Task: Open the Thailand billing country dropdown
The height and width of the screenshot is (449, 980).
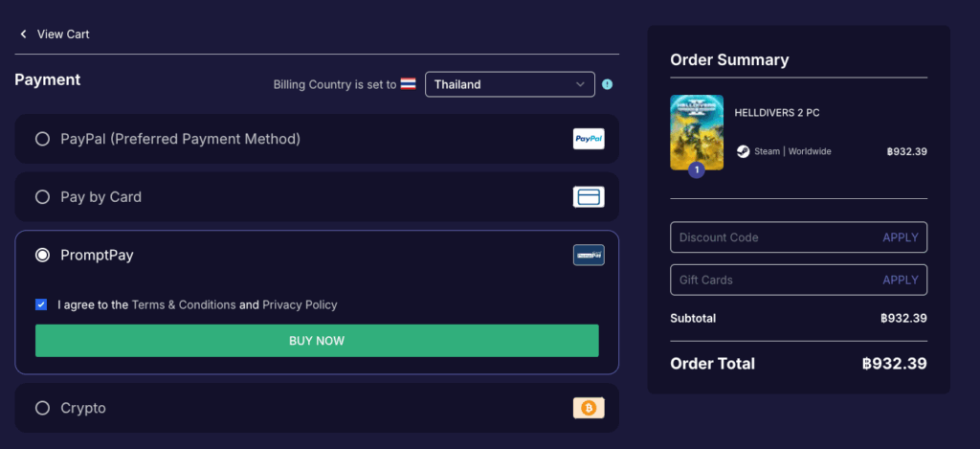Action: [x=509, y=84]
